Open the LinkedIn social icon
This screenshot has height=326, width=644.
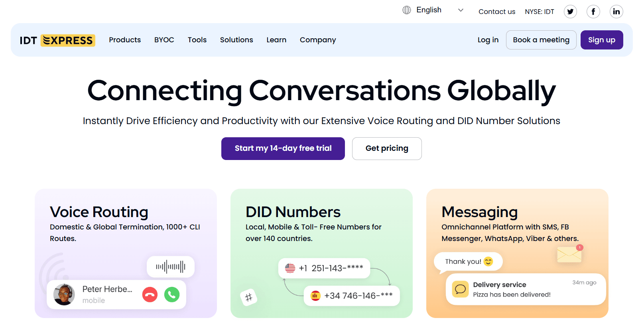(616, 12)
